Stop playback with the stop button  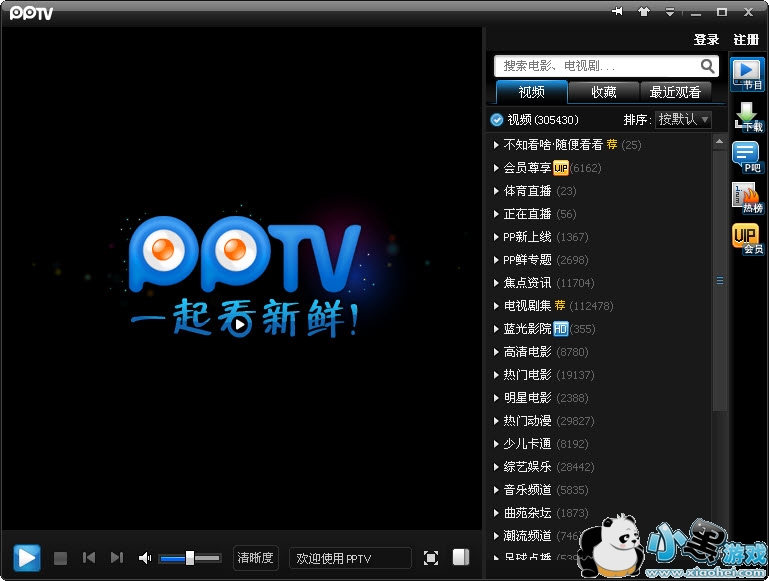pyautogui.click(x=60, y=558)
